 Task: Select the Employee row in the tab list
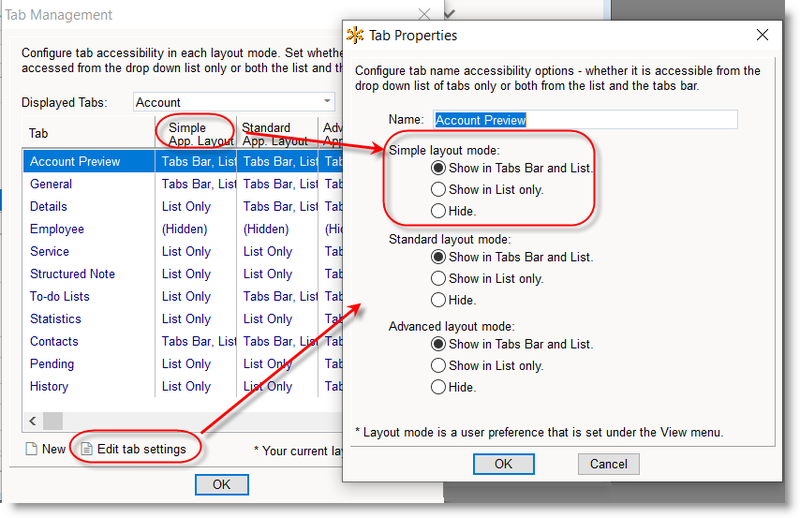(183, 229)
